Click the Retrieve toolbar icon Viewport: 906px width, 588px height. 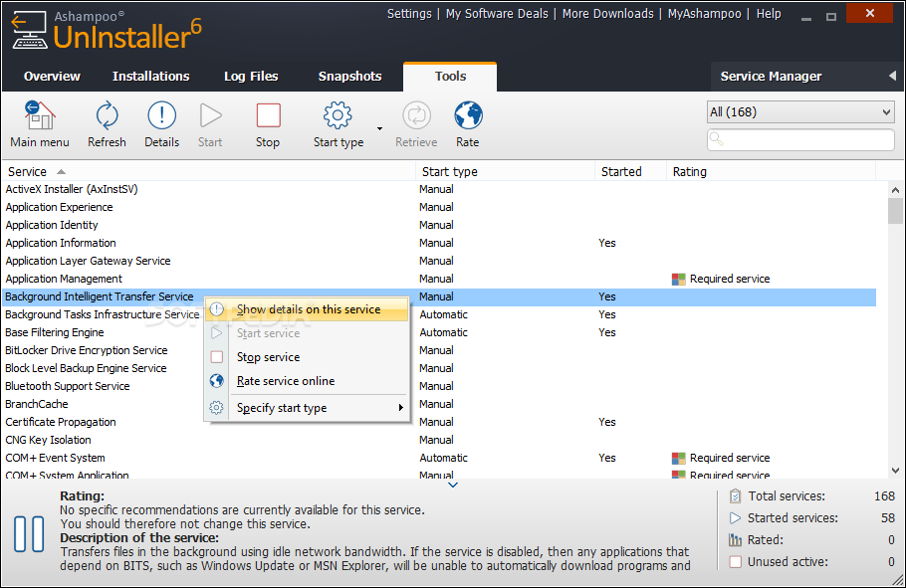tap(416, 115)
